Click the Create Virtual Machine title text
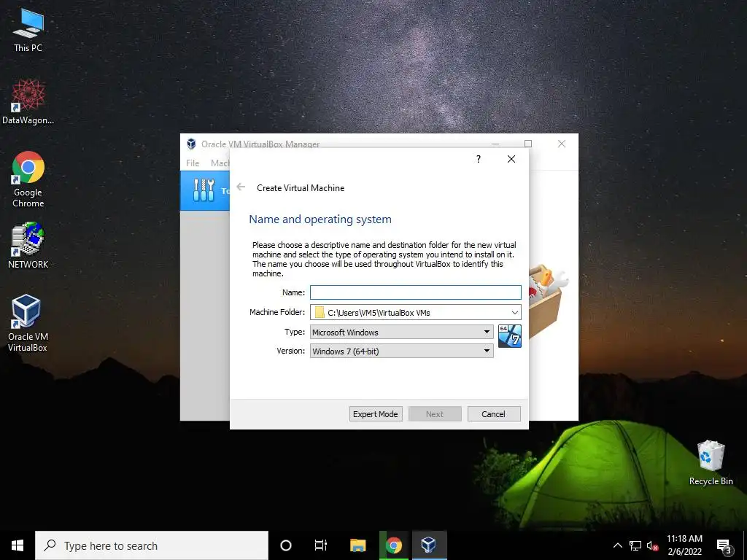747x560 pixels. 301,187
